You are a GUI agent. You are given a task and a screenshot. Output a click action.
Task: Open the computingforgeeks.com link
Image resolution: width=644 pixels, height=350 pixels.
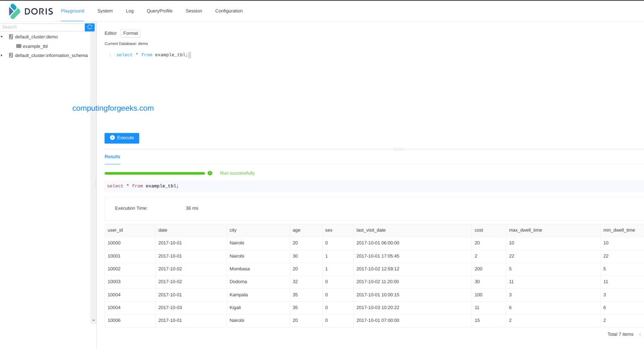(x=113, y=108)
